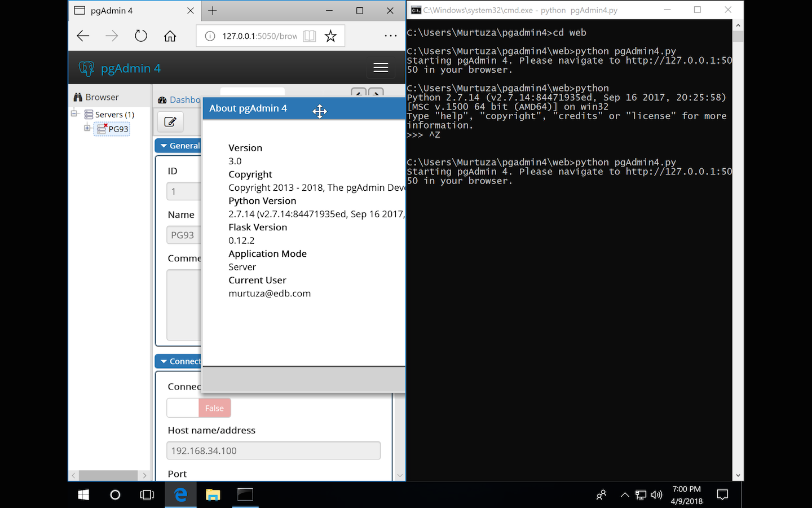Click the PG93 disconnected server icon
Screen dimensions: 812x508
tap(101, 129)
